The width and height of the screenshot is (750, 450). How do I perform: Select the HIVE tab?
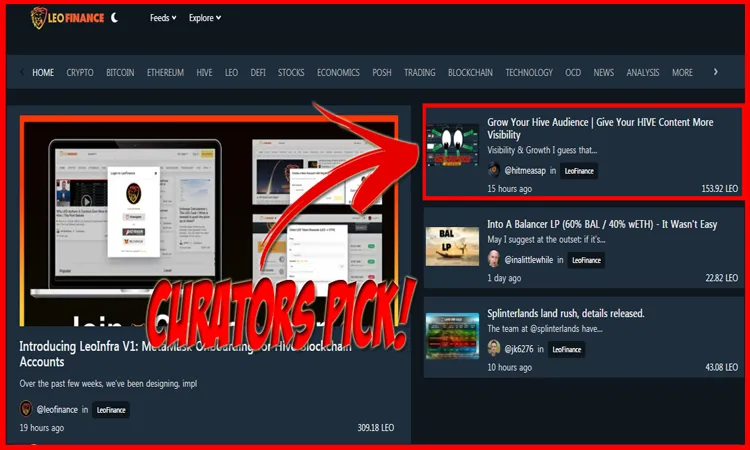204,73
